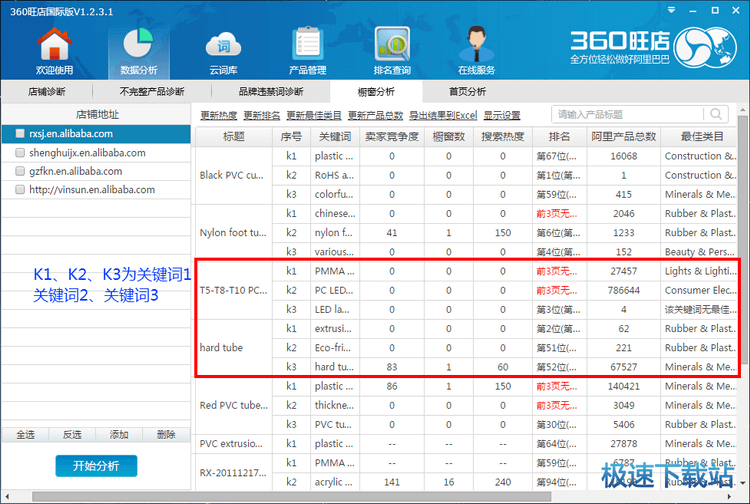The image size is (750, 504).
Task: Click the 添加 button
Action: pyautogui.click(x=119, y=434)
